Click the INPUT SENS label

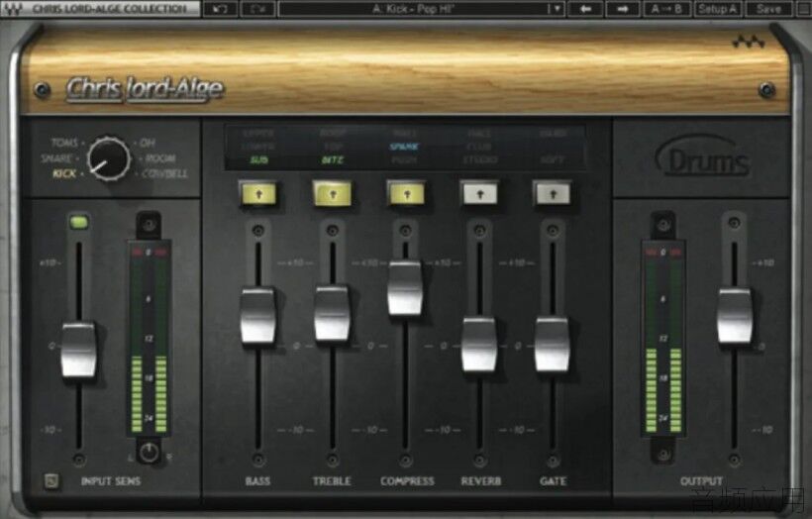point(111,481)
